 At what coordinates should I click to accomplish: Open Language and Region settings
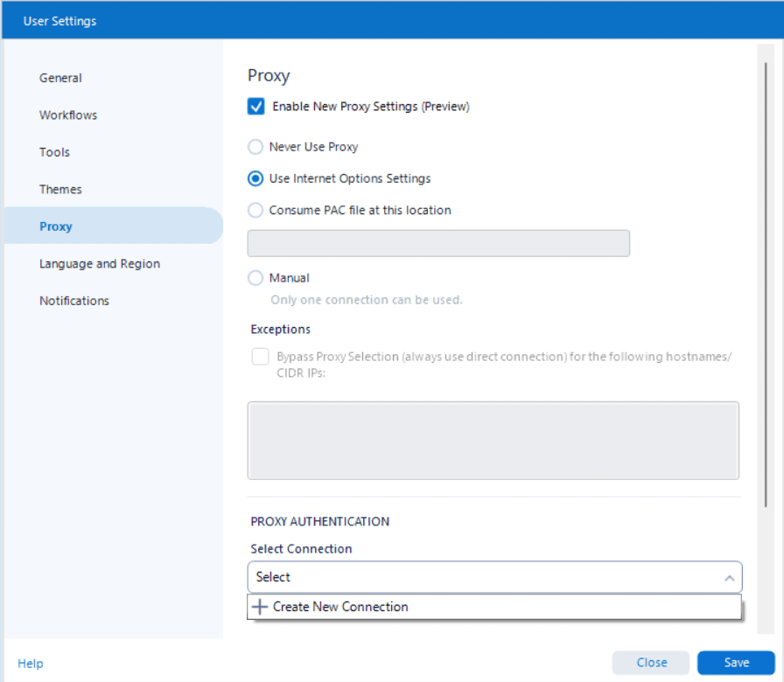click(100, 264)
